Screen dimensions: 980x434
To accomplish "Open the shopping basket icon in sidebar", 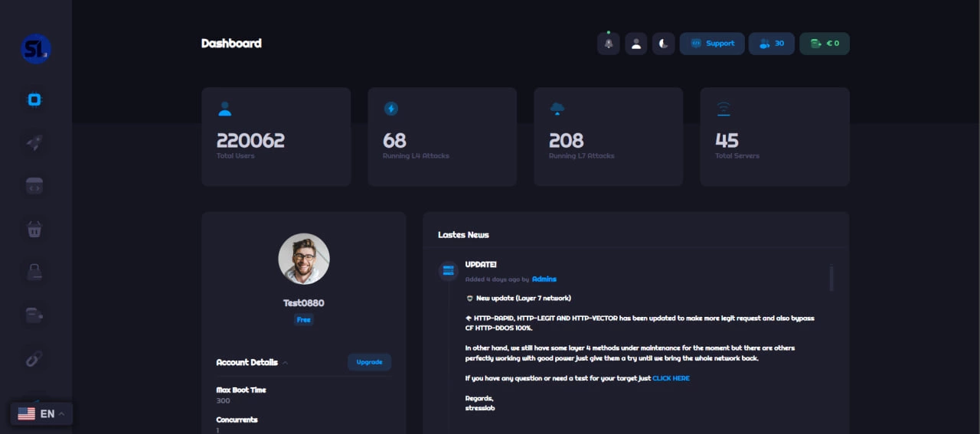I will pyautogui.click(x=34, y=229).
